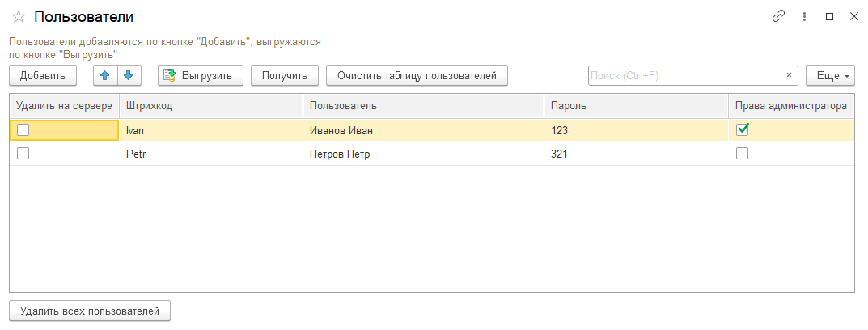Expand the Еще dropdown menu
This screenshot has height=330, width=868.
(x=830, y=76)
